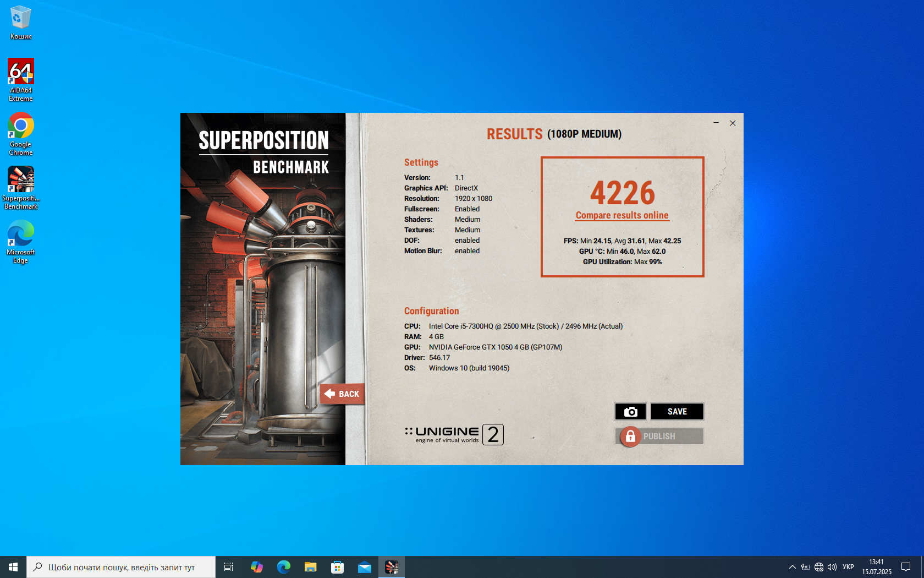This screenshot has height=578, width=924.
Task: Launch Copilot from the taskbar
Action: click(256, 567)
